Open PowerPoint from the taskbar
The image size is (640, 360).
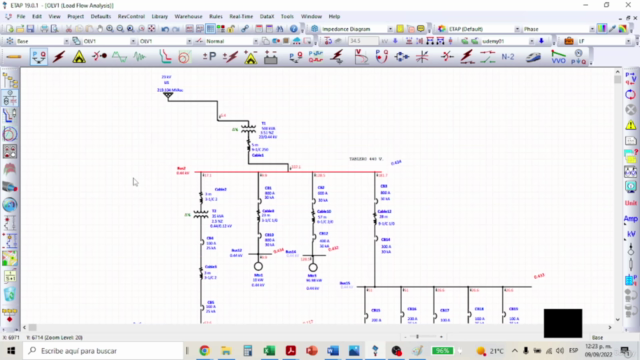(x=311, y=351)
